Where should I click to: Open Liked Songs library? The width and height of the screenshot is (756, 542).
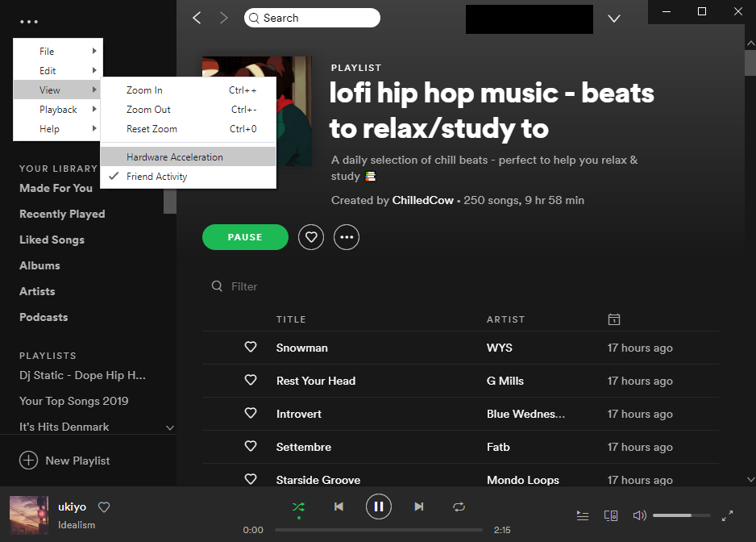pos(52,240)
